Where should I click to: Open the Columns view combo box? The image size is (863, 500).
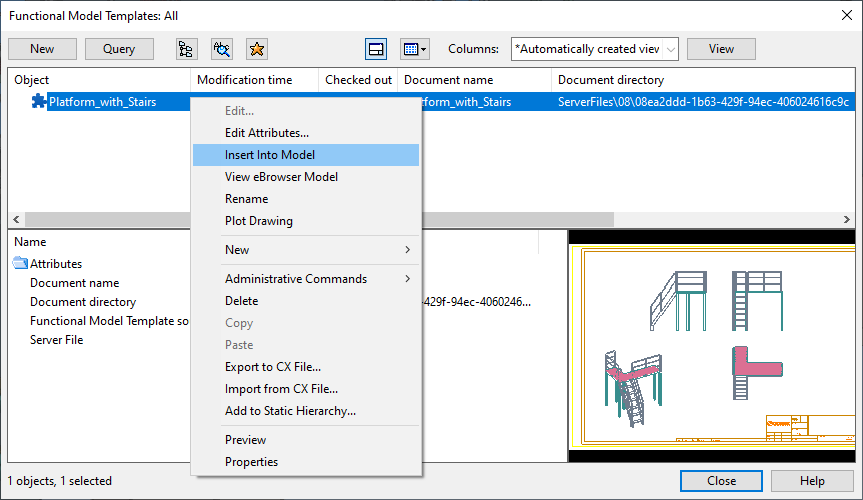pyautogui.click(x=594, y=49)
